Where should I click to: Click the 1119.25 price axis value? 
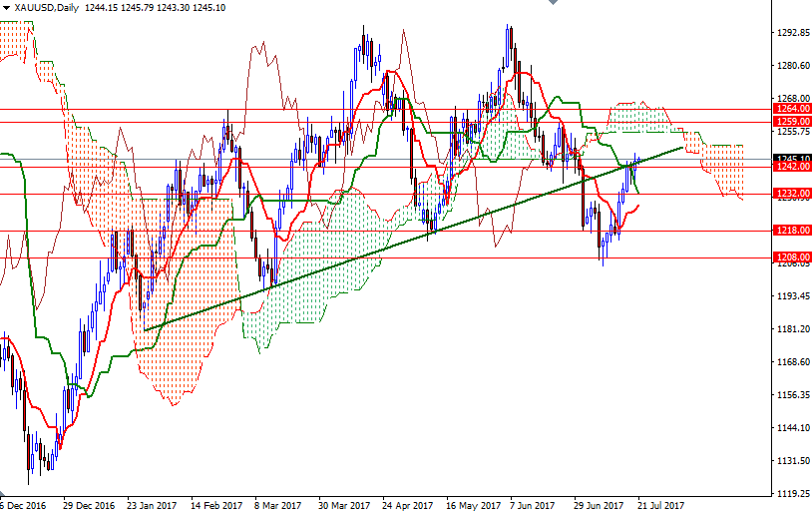click(791, 493)
